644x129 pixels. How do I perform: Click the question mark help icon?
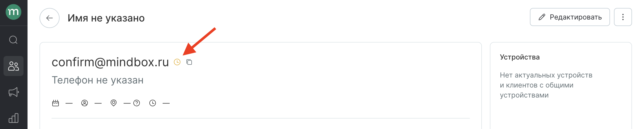[x=137, y=103]
